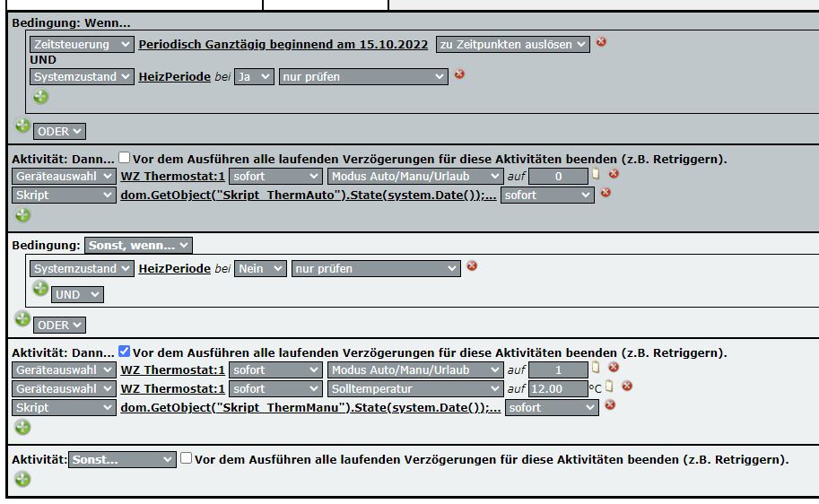Open the Skript_ThermAuto script link
The image size is (819, 504).
pos(309,196)
